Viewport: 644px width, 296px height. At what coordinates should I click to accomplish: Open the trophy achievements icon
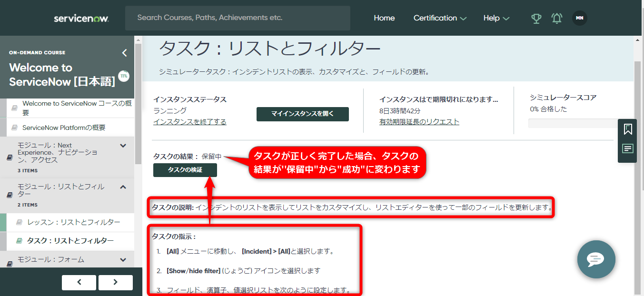[536, 18]
